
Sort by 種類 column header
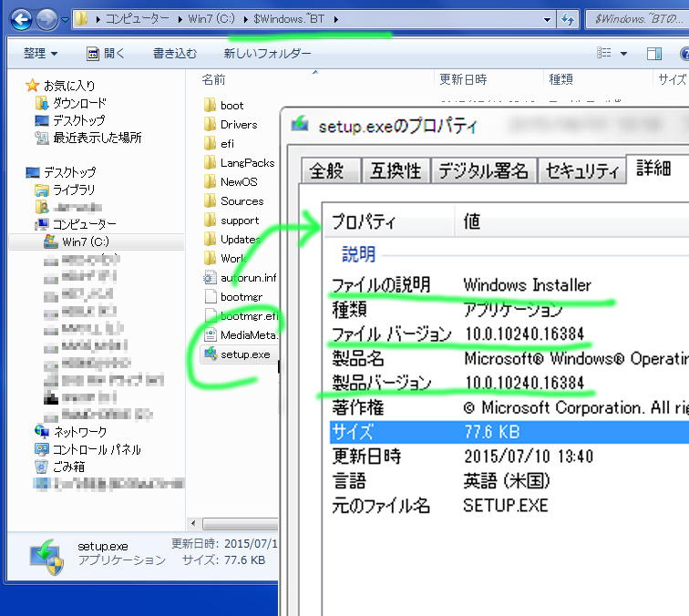tap(560, 79)
